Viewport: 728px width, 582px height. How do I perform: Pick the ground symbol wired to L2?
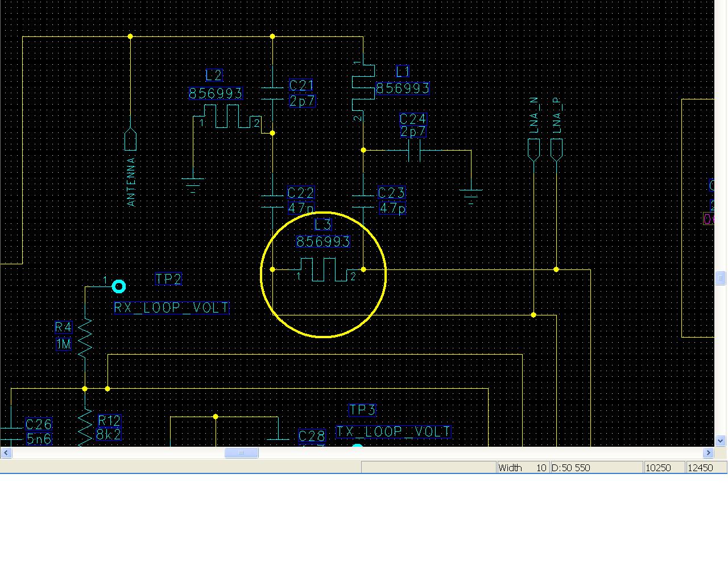tap(193, 186)
